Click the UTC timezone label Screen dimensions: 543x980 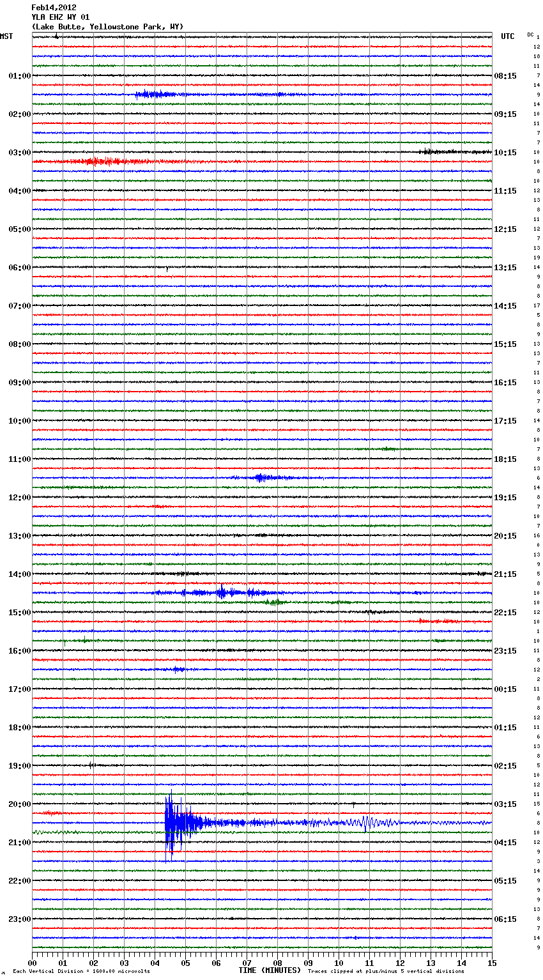[x=508, y=36]
